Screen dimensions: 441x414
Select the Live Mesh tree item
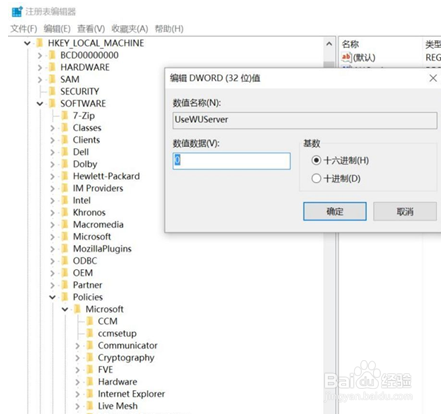coord(118,406)
